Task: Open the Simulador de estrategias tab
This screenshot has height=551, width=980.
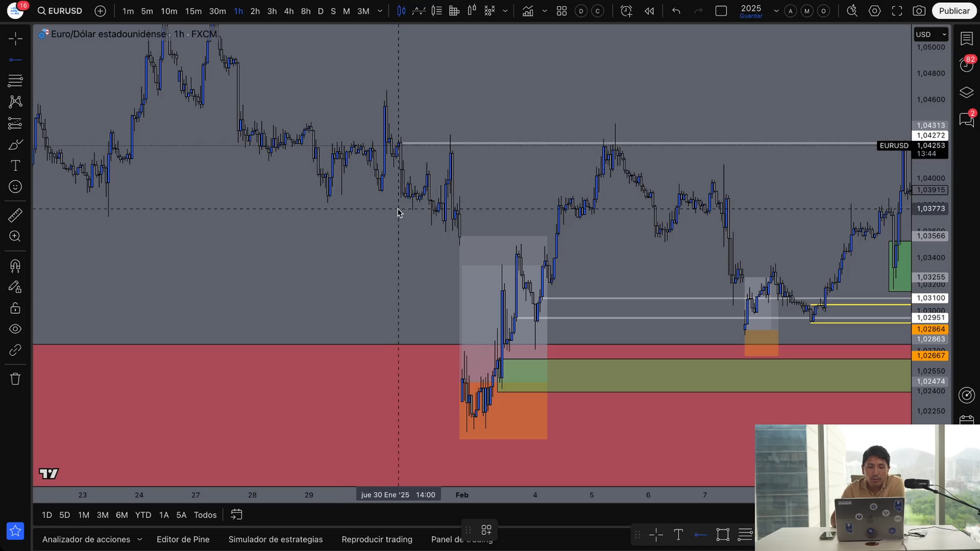Action: [x=275, y=539]
